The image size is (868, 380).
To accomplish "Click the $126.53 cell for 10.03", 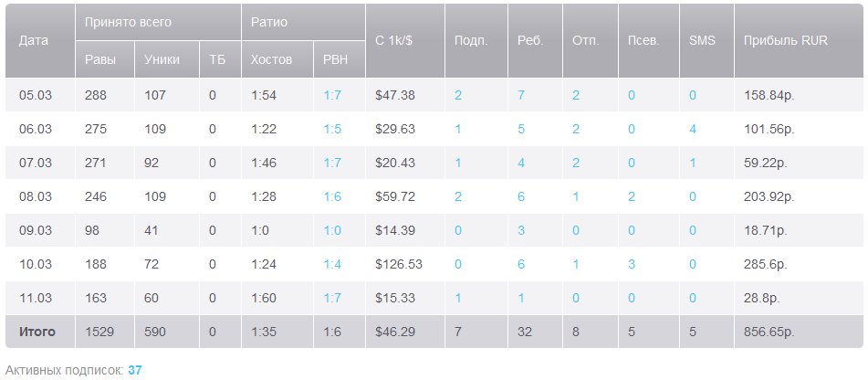I will [400, 263].
